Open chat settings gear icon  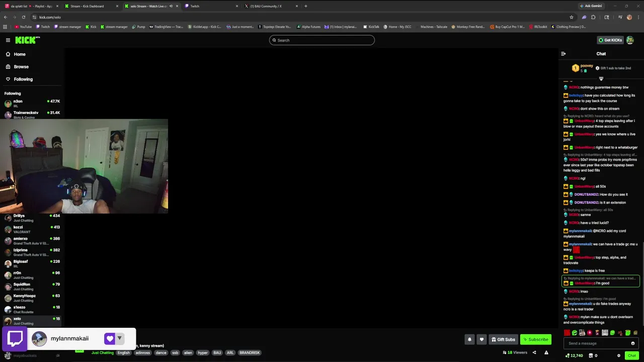pyautogui.click(x=619, y=355)
